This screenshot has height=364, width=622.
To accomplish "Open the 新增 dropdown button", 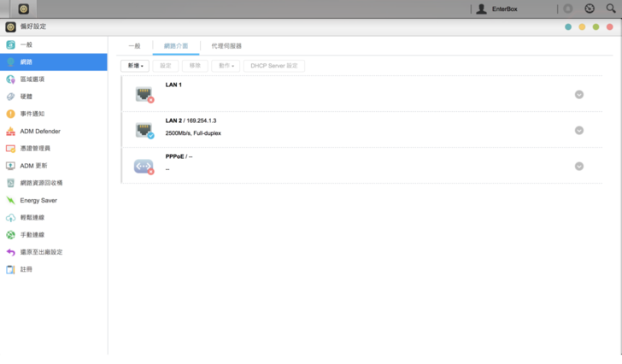I will click(x=135, y=66).
